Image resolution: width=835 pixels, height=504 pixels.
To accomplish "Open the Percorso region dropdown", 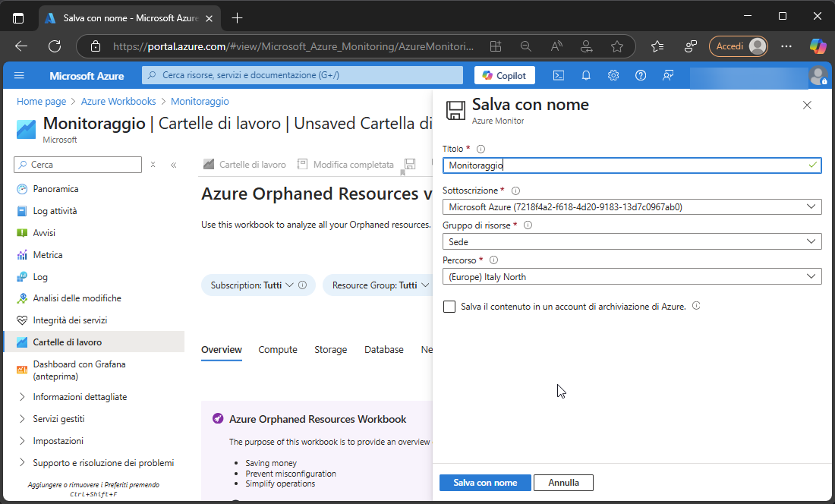I will tap(632, 277).
